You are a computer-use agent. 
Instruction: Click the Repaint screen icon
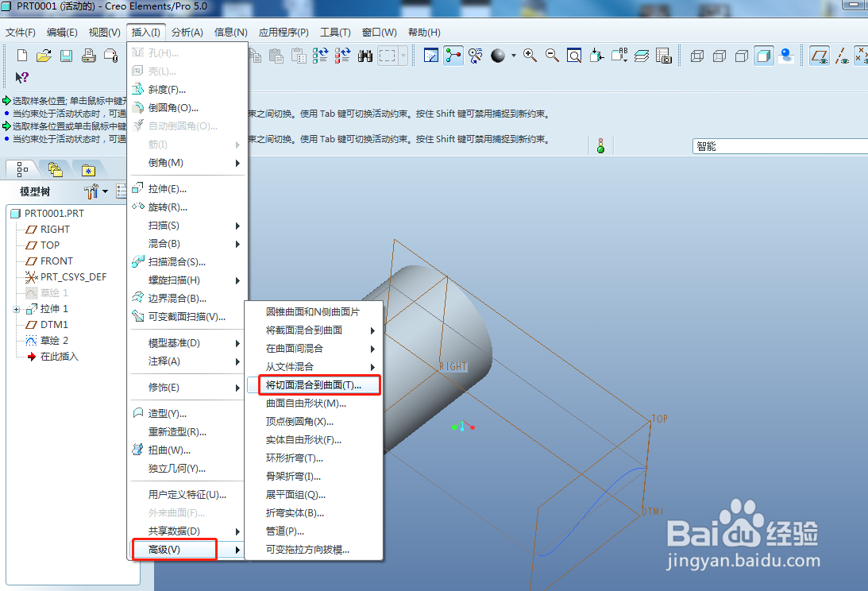(x=431, y=56)
